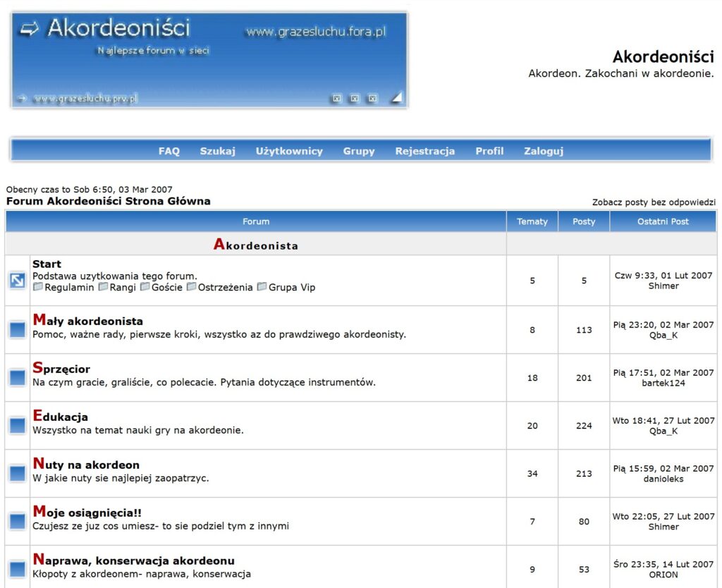This screenshot has width=722, height=588.
Task: Select Zaloguj to log in
Action: [x=543, y=151]
